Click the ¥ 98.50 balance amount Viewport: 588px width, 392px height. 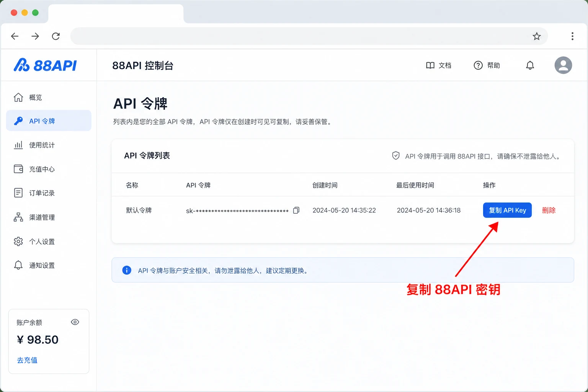pos(38,340)
